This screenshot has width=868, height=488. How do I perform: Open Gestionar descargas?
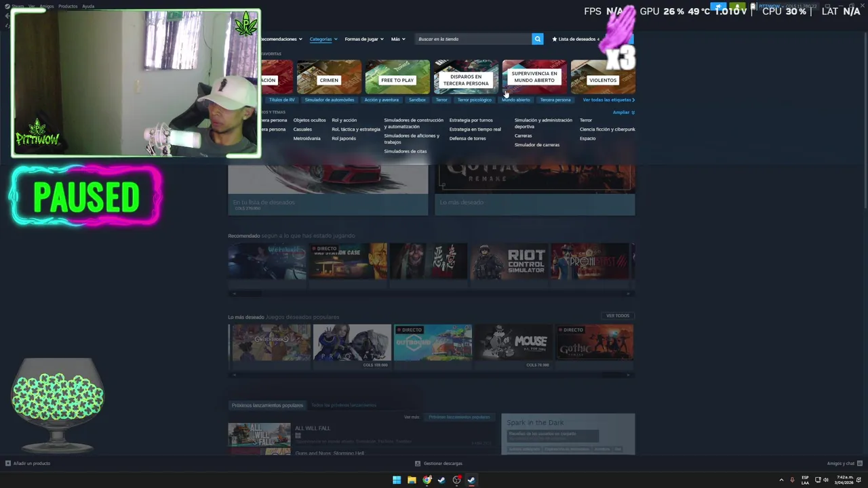(x=443, y=464)
